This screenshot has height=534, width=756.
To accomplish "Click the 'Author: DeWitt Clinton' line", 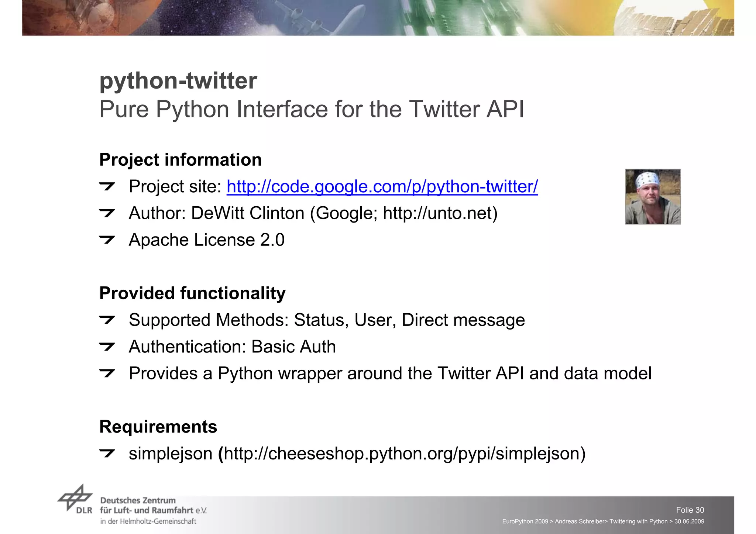I will pyautogui.click(x=313, y=213).
